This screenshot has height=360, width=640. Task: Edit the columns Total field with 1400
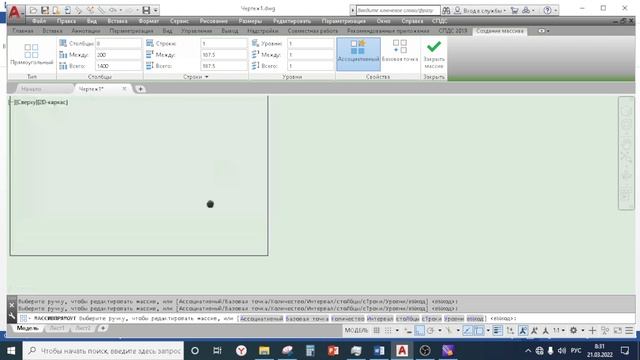[118, 66]
